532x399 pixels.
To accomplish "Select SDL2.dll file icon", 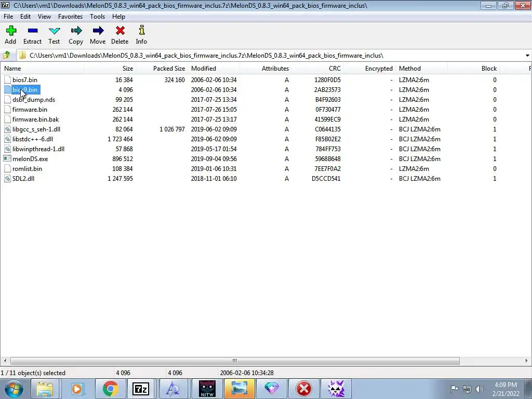I will click(x=7, y=179).
